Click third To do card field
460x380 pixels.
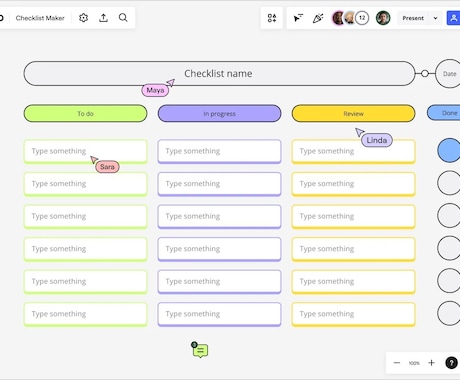click(85, 216)
